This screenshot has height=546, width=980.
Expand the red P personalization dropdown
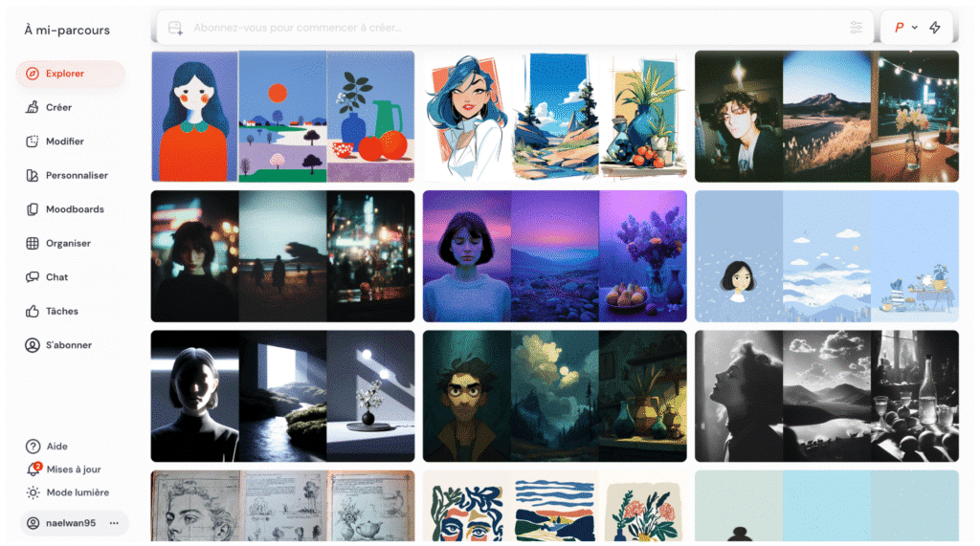905,28
